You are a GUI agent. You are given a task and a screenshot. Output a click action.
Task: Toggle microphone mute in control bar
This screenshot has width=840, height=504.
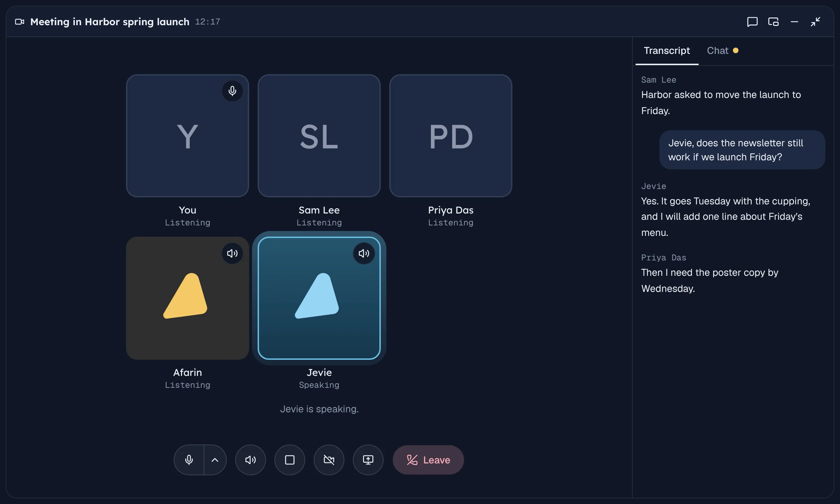click(189, 460)
